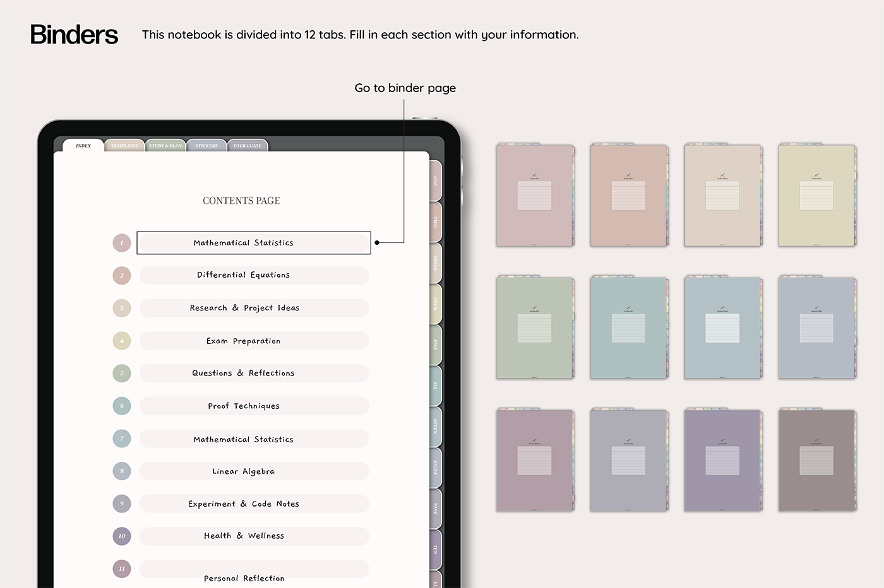
Task: Select the number 4 yellow circle
Action: click(122, 341)
